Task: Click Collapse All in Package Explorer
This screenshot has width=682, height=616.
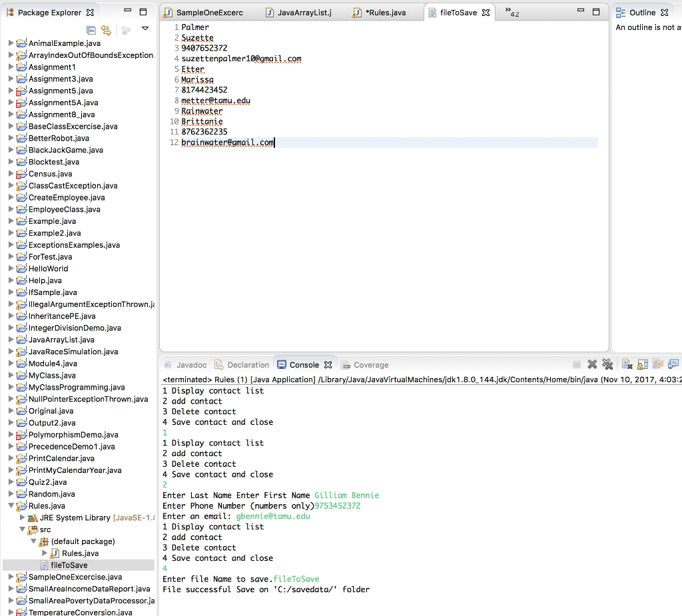Action: [x=91, y=30]
